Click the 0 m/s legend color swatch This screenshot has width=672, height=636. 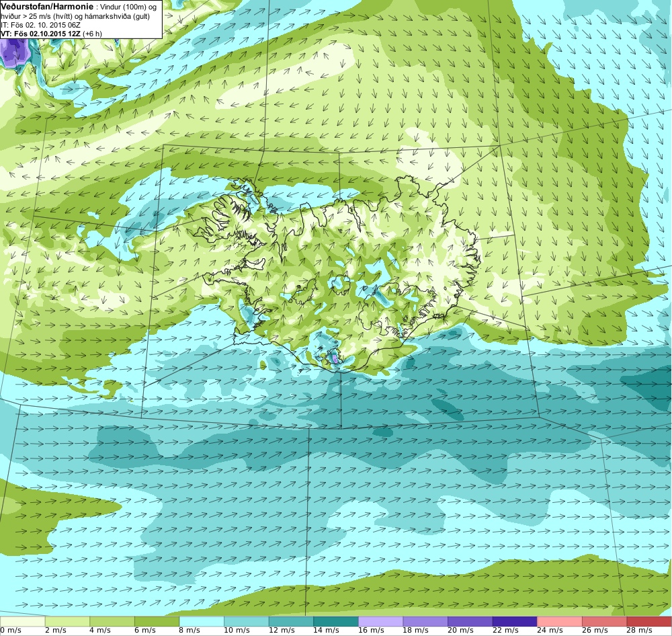pos(22,621)
